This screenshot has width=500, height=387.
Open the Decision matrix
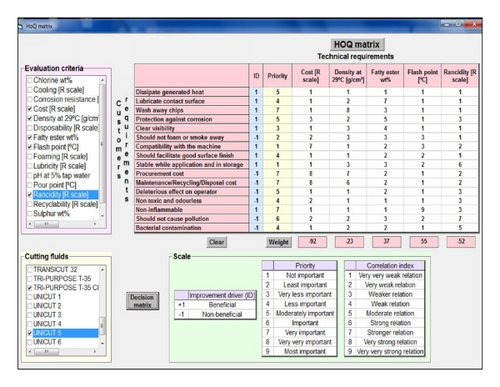pos(142,301)
